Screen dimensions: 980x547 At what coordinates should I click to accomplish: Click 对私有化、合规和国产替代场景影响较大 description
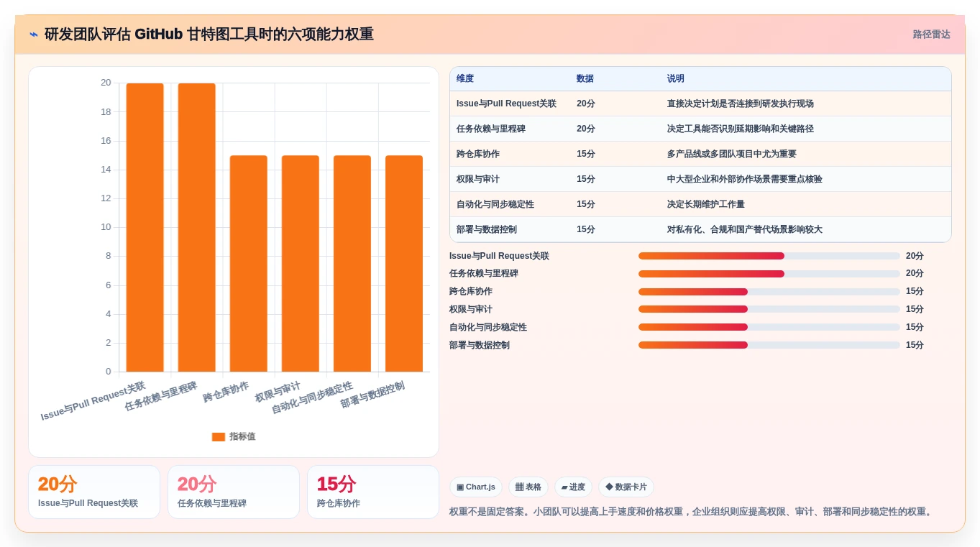pyautogui.click(x=745, y=229)
